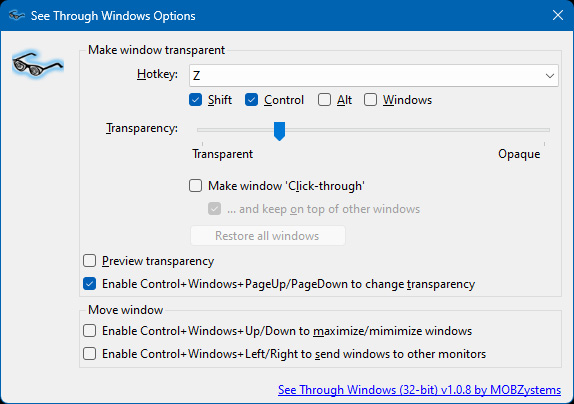Expand the Hotkey dropdown arrow

[549, 76]
